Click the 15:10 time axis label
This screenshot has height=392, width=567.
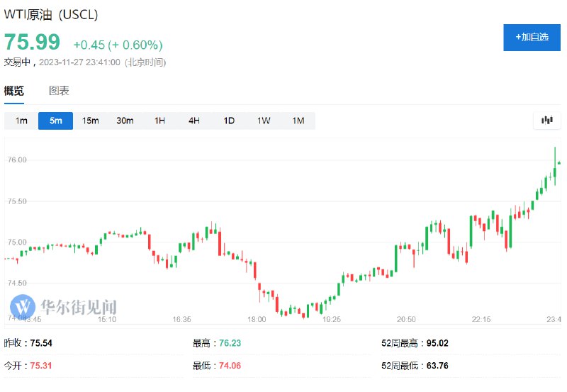pyautogui.click(x=107, y=319)
